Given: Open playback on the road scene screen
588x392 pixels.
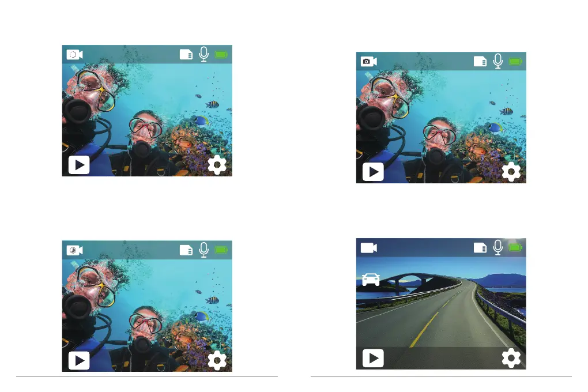Looking at the screenshot, I should click(373, 358).
